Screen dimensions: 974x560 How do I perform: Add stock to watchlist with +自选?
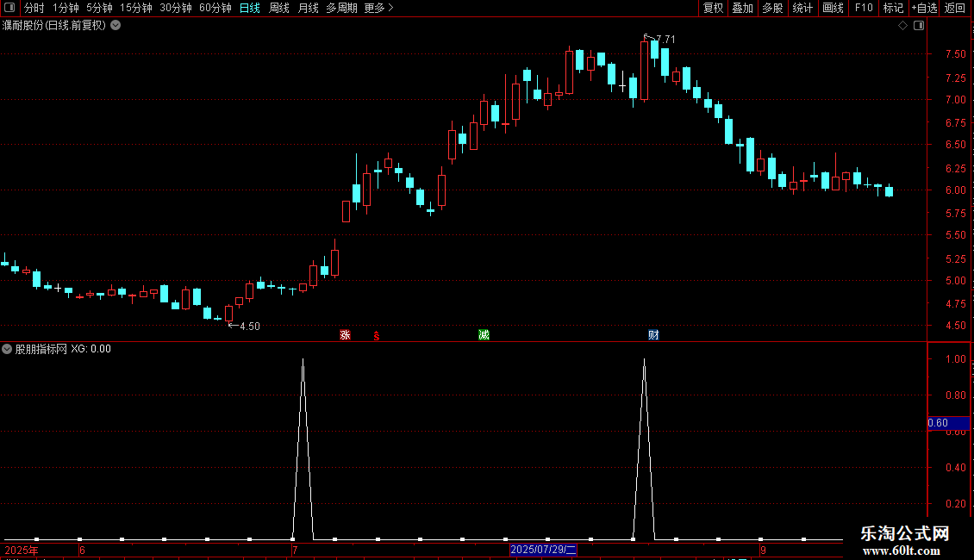[x=924, y=8]
